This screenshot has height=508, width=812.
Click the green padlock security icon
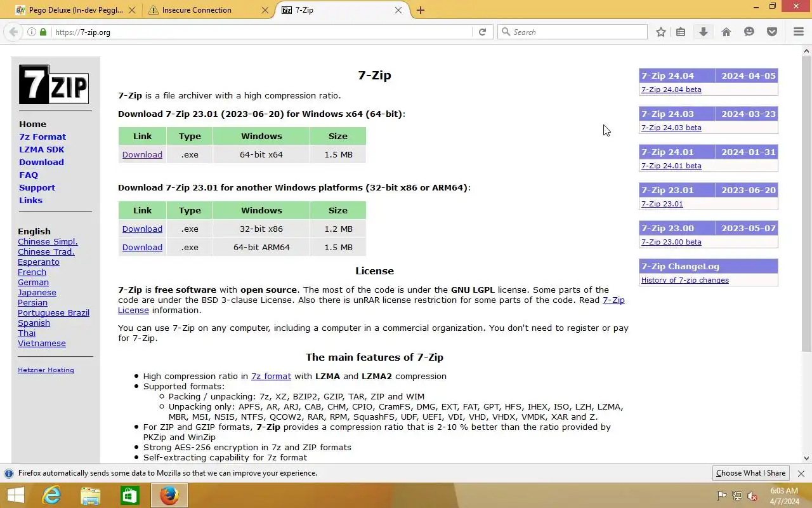[x=43, y=32]
